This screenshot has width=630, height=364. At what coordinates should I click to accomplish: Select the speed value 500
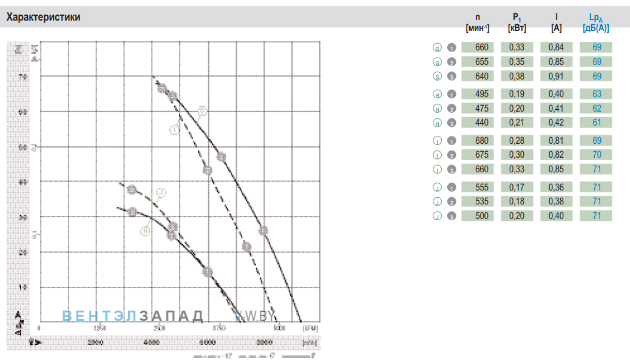pyautogui.click(x=478, y=216)
